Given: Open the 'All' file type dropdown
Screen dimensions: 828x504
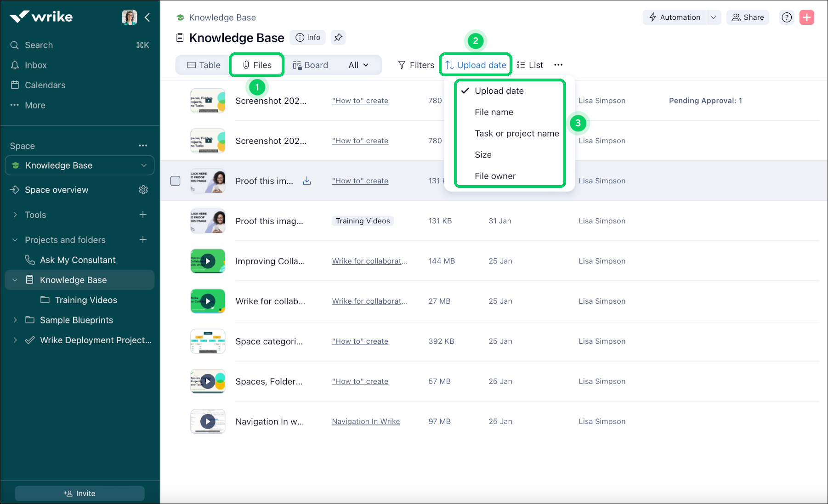Looking at the screenshot, I should point(358,65).
